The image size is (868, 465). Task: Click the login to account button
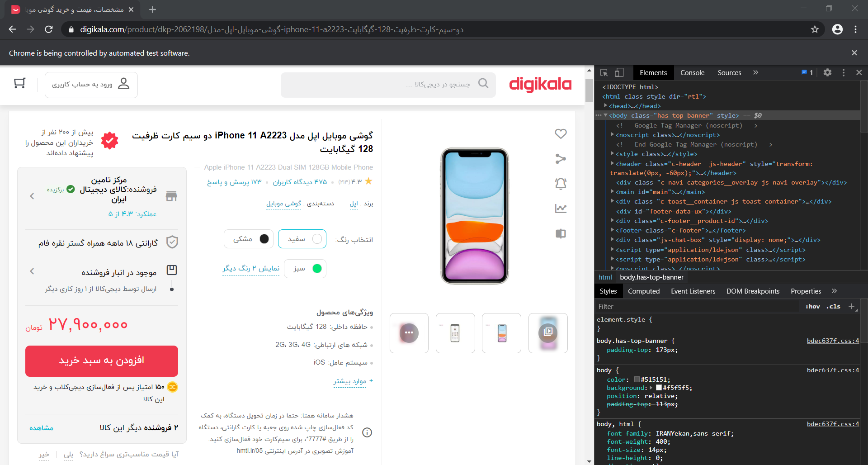click(x=91, y=85)
